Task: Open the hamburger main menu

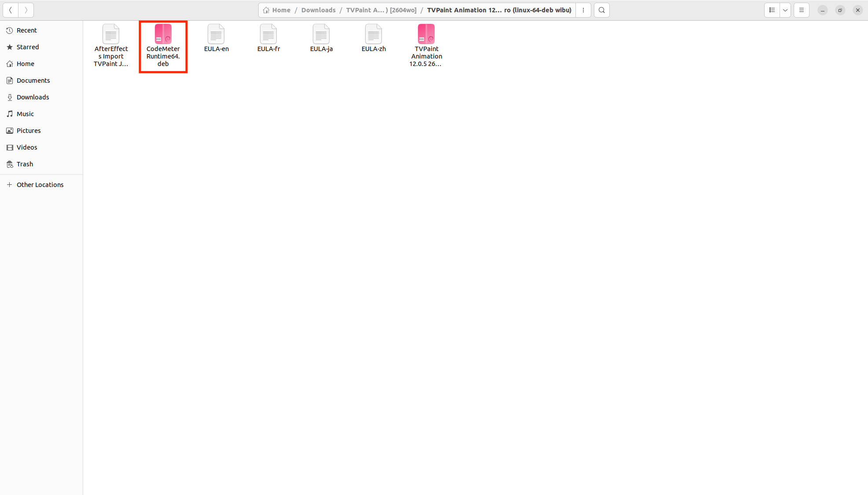Action: [802, 10]
